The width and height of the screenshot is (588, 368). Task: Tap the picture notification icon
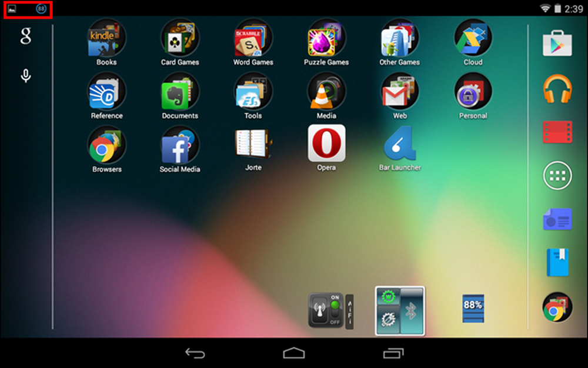point(12,9)
